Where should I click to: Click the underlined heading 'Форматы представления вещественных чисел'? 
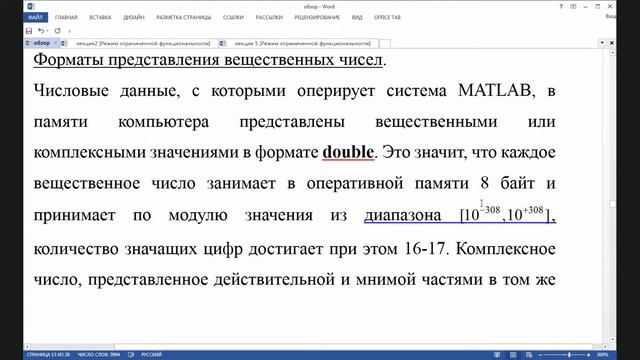208,60
